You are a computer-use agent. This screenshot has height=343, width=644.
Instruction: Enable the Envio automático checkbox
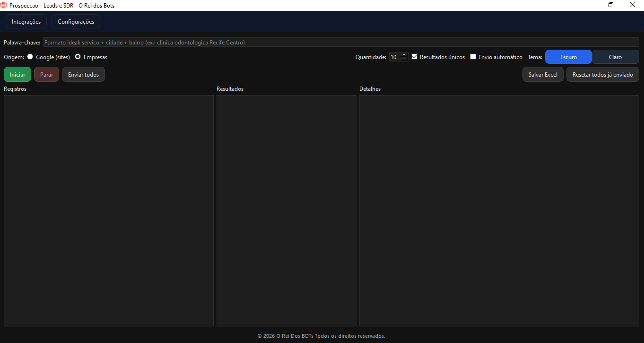[x=473, y=57]
